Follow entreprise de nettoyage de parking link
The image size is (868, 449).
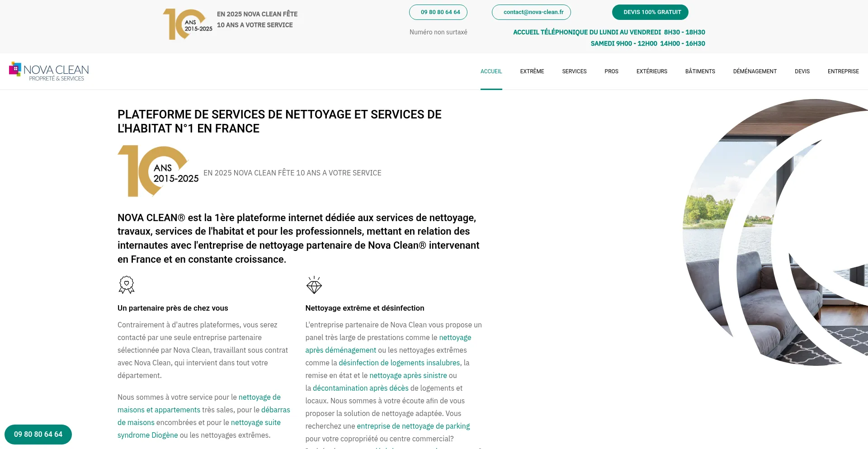point(413,426)
